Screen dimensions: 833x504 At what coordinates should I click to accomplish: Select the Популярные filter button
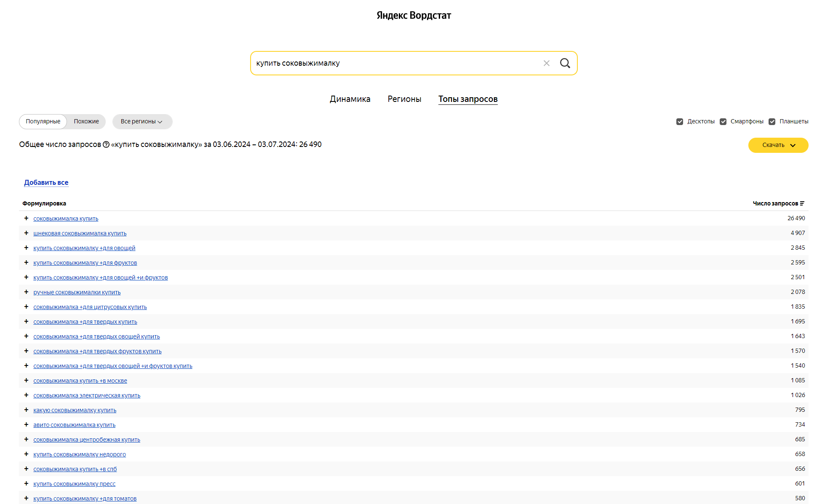pos(43,121)
